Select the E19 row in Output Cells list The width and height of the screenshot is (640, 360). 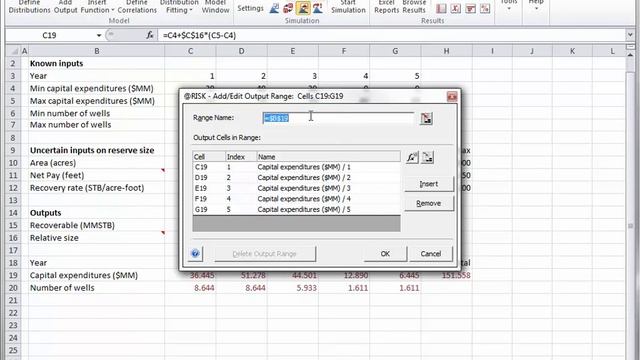296,188
